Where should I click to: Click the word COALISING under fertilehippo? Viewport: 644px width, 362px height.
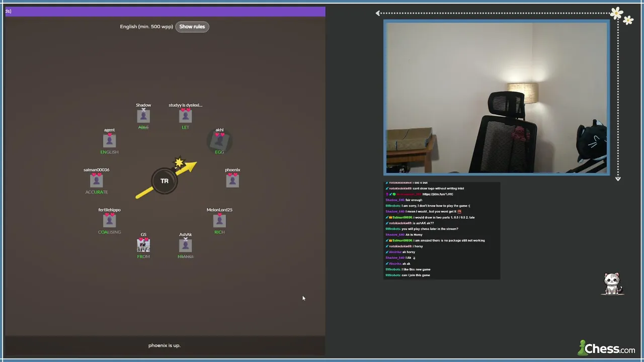(x=109, y=232)
